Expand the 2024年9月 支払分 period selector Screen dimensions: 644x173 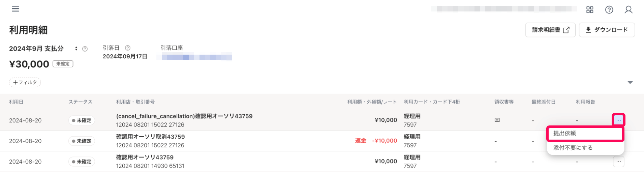click(76, 49)
